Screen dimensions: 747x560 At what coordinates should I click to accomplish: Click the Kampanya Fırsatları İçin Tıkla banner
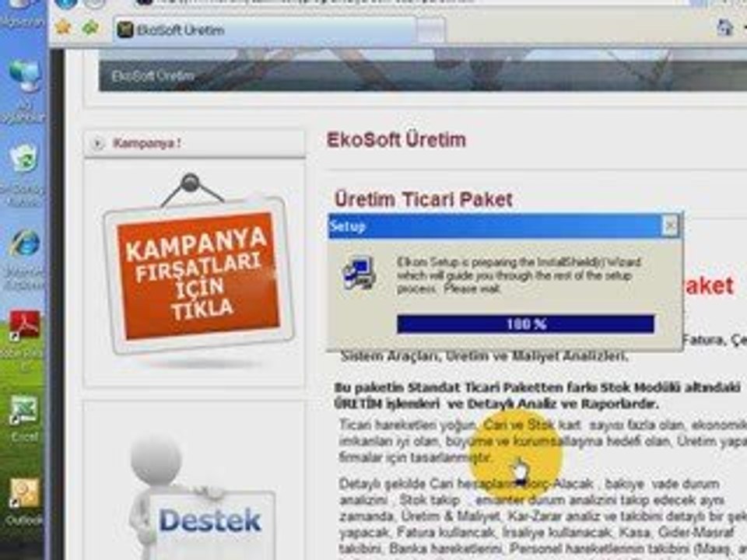tap(198, 275)
